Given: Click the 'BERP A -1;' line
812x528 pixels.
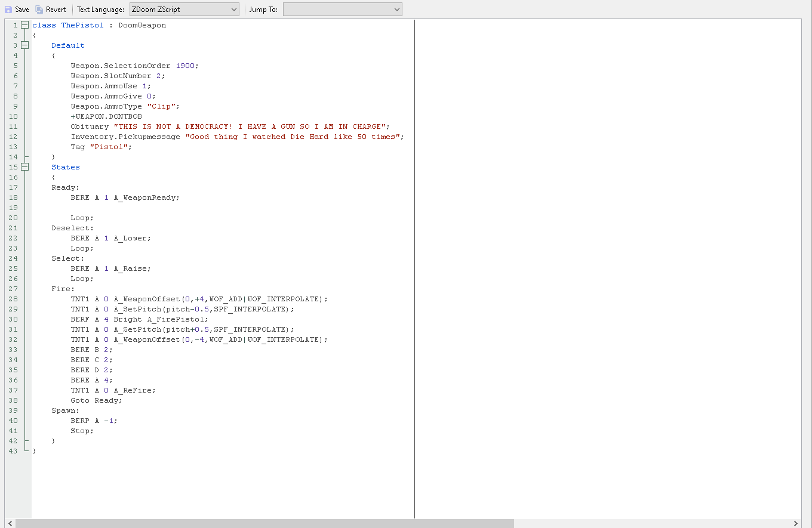Looking at the screenshot, I should tap(94, 421).
